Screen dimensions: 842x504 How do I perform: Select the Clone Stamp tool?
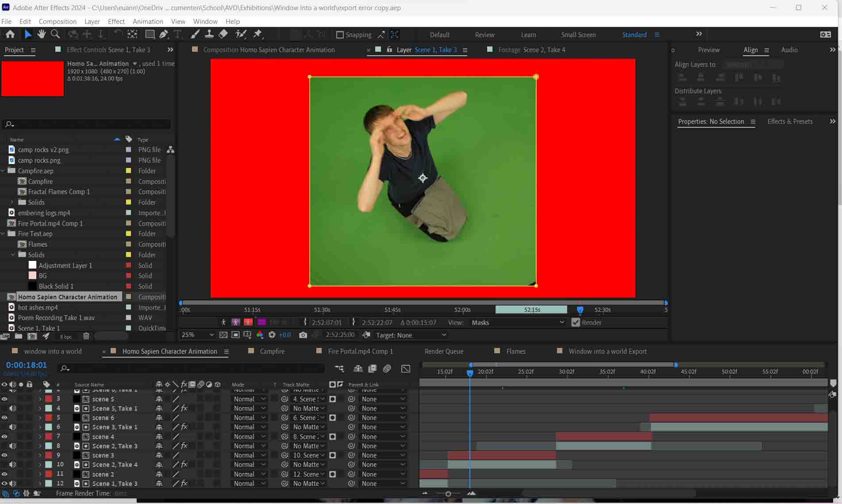pos(209,34)
